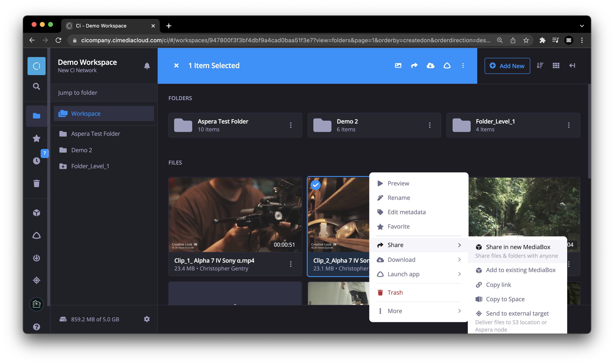The width and height of the screenshot is (614, 364).
Task: Choose Edit metadata from context menu
Action: tap(419, 212)
